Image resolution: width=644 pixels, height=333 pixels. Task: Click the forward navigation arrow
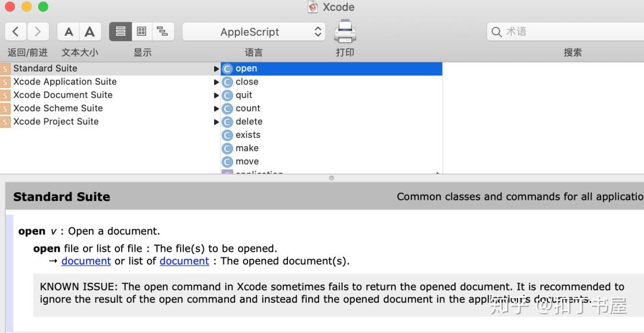(x=38, y=32)
